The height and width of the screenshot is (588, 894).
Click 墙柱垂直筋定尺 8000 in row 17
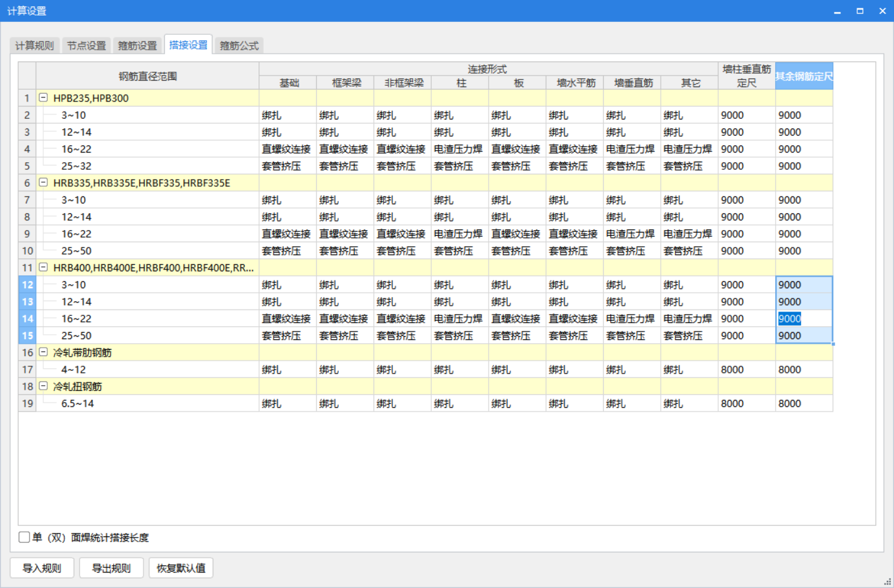(747, 370)
